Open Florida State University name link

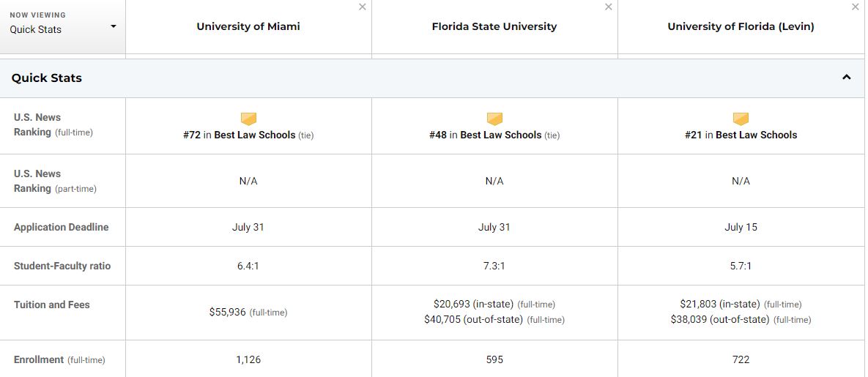pos(494,26)
